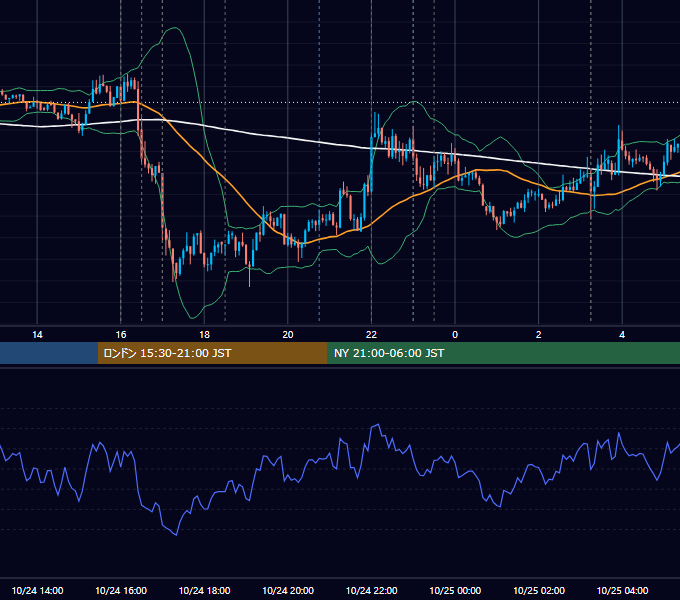680x600 pixels.
Task: Click the 4 hour label on price chart axis
Action: 622,335
